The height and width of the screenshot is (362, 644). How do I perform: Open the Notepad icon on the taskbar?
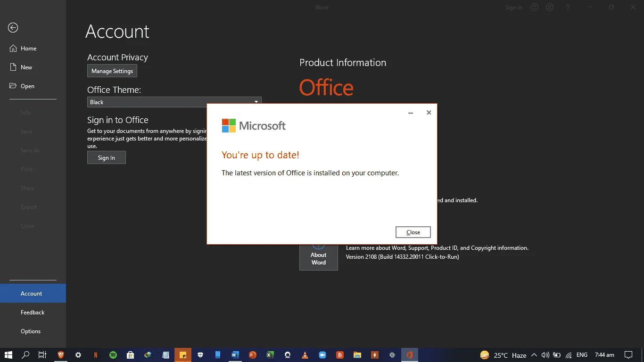click(165, 355)
